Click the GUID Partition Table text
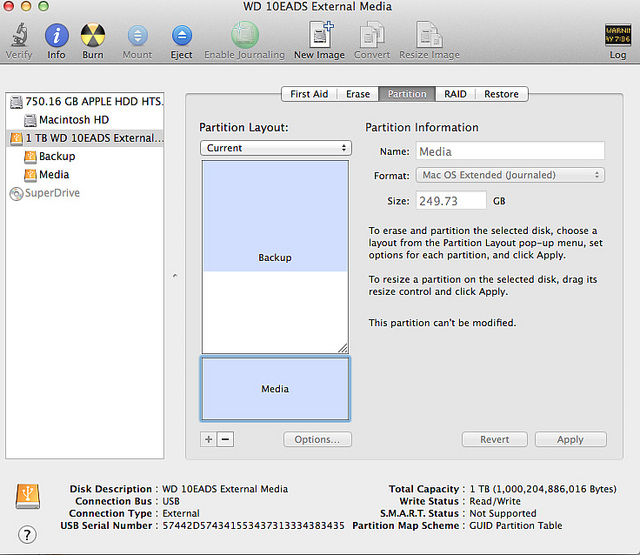 tap(516, 526)
